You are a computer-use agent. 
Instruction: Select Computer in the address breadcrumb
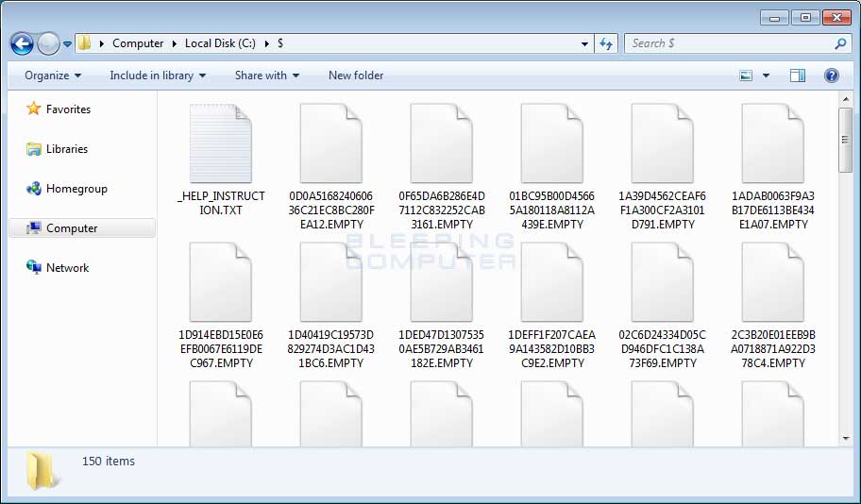pos(138,43)
